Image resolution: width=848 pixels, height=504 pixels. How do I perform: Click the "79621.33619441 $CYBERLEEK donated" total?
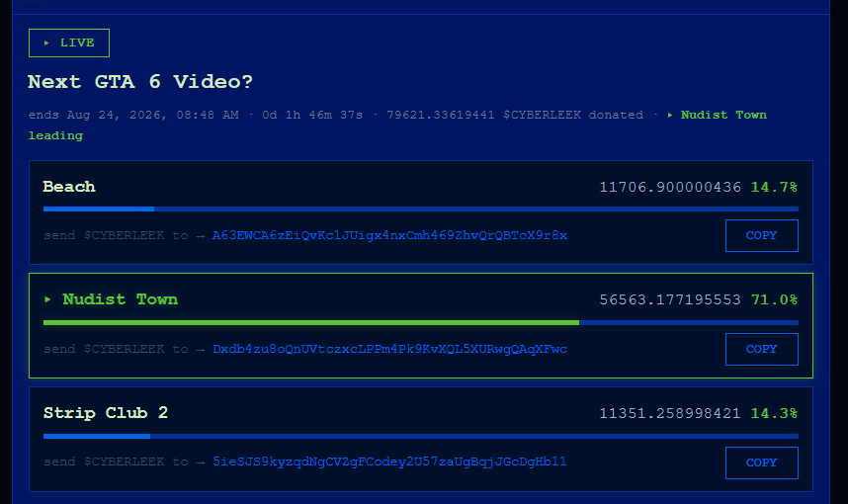514,115
